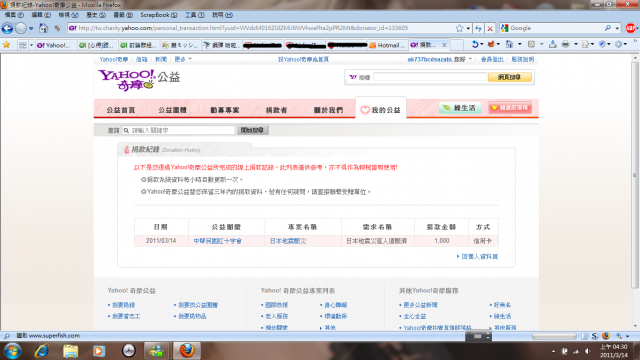
Task: Open the 關於我們 navigation tab
Action: (x=328, y=110)
